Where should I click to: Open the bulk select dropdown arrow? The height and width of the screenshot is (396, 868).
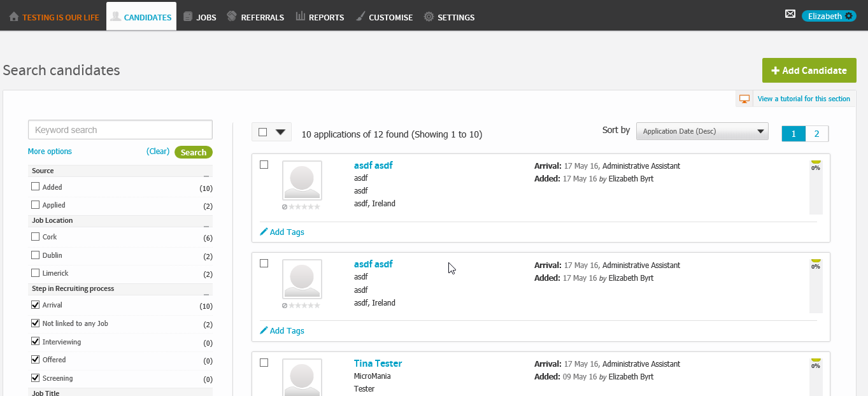click(281, 132)
